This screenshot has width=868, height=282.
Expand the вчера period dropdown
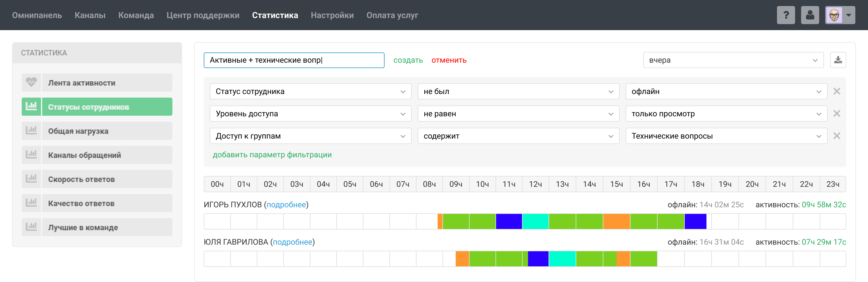[x=733, y=60]
